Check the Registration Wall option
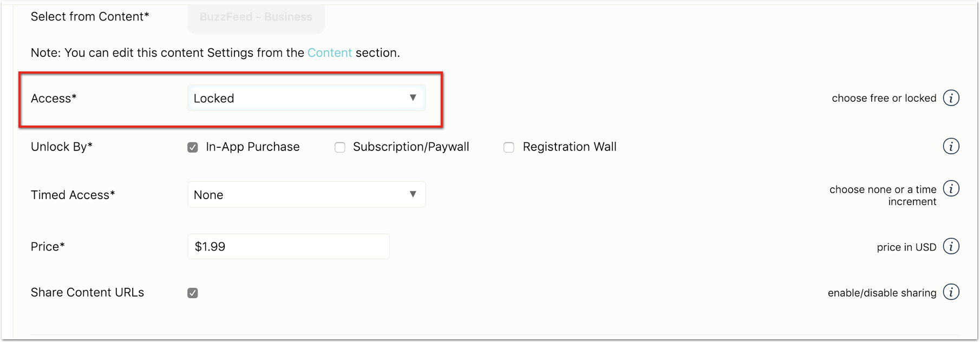The height and width of the screenshot is (342, 980). coord(509,147)
